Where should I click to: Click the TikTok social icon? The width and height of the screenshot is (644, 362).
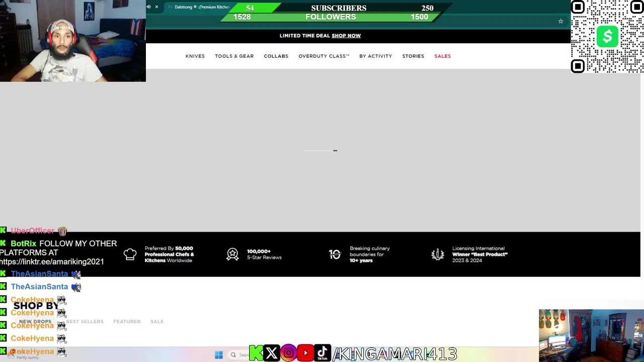pos(323,353)
